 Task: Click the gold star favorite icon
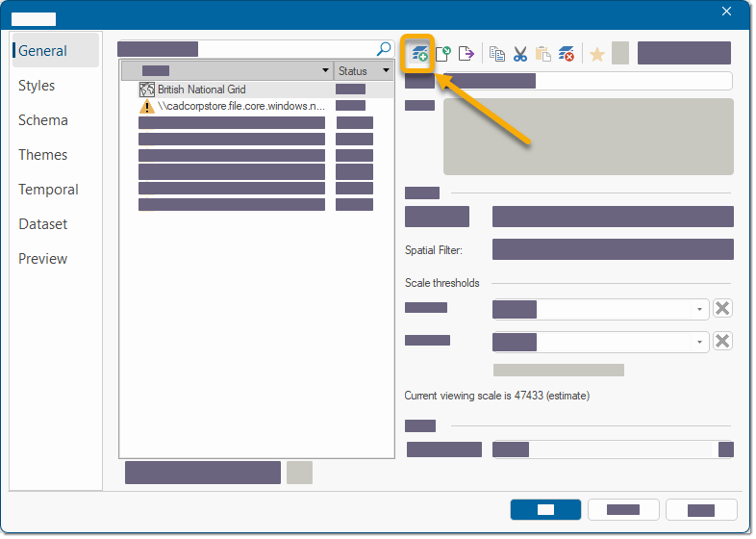point(597,54)
